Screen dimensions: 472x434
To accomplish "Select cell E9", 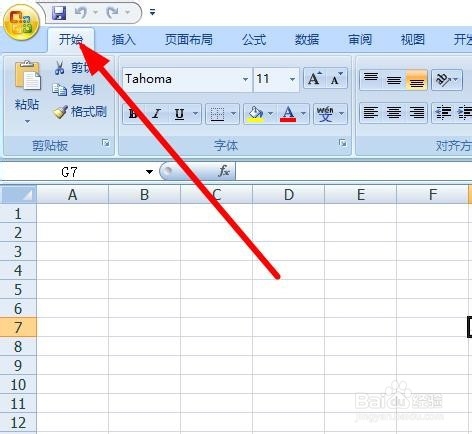I will point(361,365).
